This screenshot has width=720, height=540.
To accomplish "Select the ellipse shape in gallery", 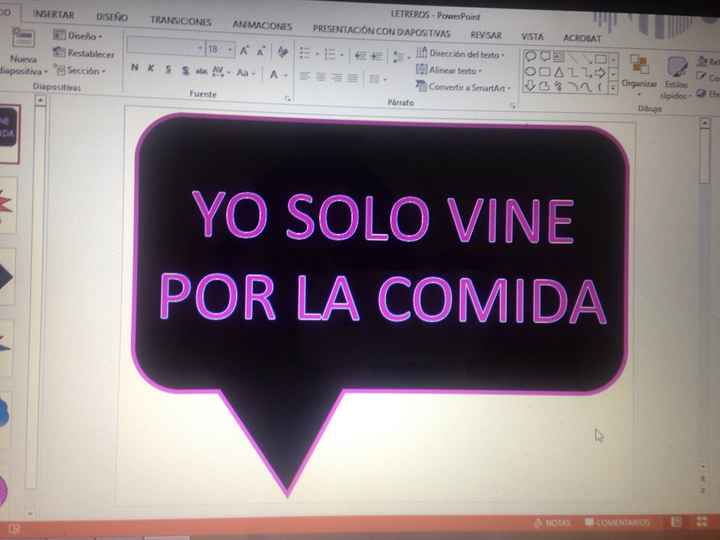I will (x=530, y=71).
